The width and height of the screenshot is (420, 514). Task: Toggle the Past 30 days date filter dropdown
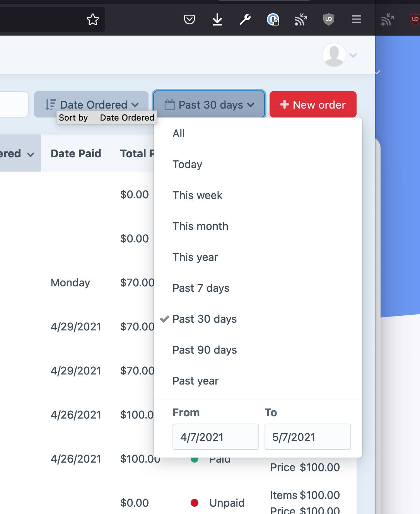tap(209, 104)
